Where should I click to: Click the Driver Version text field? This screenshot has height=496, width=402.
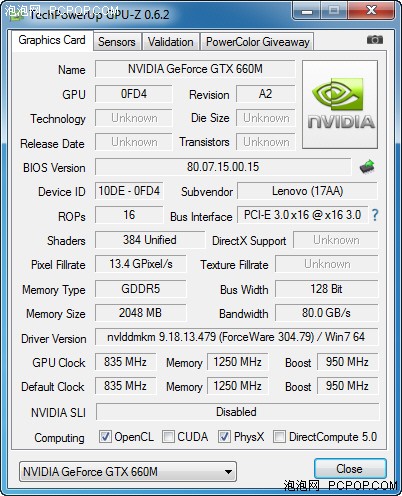coord(236,337)
